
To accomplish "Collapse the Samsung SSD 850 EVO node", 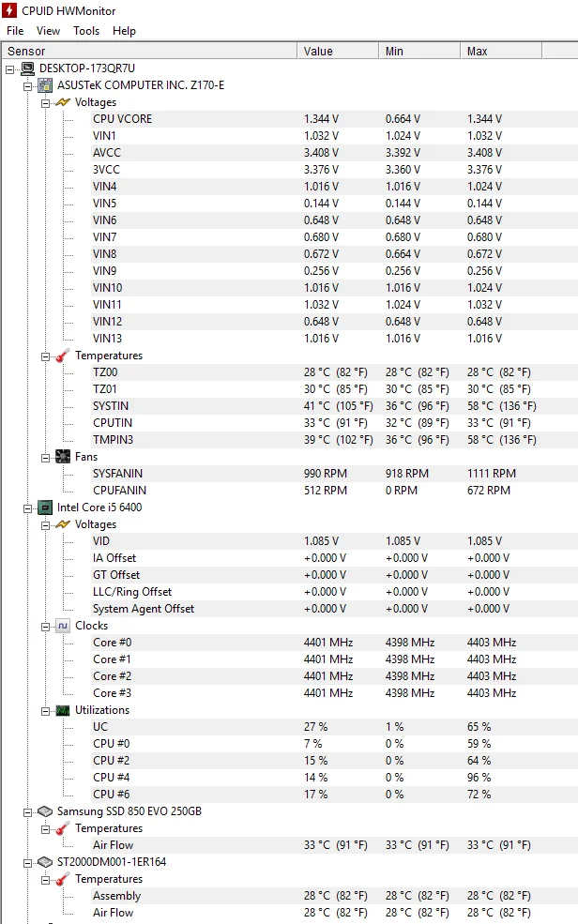I will coord(28,812).
